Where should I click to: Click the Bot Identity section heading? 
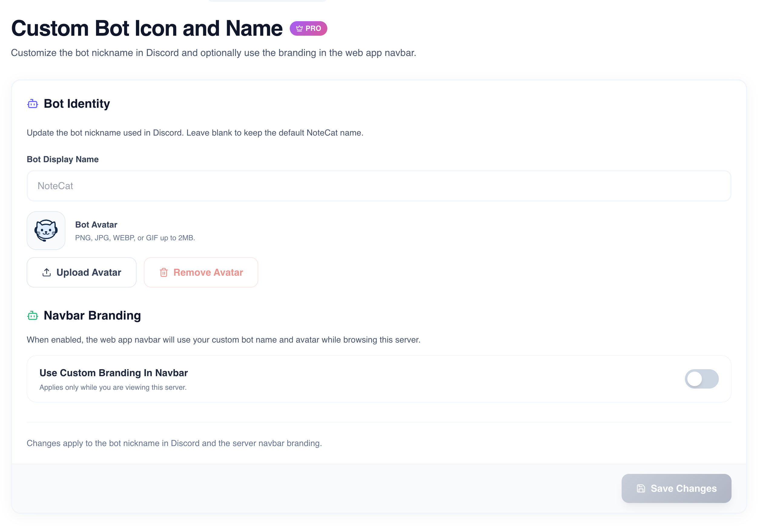point(77,104)
